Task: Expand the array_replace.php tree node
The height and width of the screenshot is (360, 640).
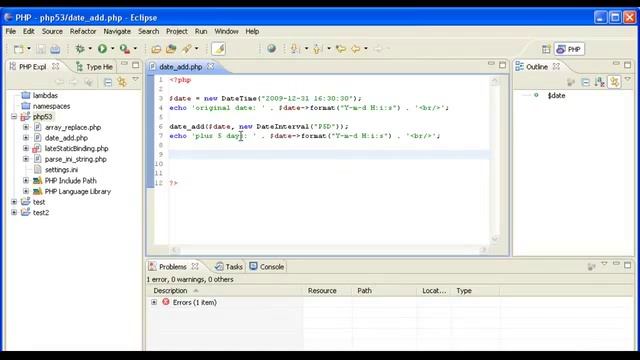Action: coord(26,127)
